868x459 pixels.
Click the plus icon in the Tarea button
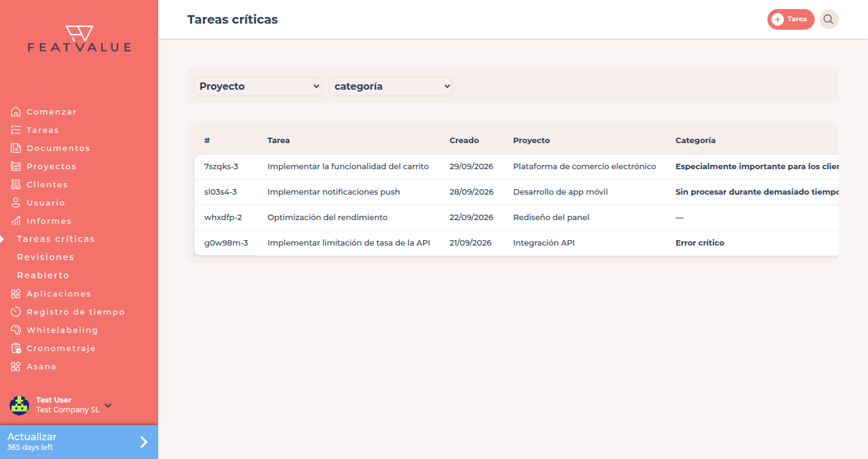(778, 19)
